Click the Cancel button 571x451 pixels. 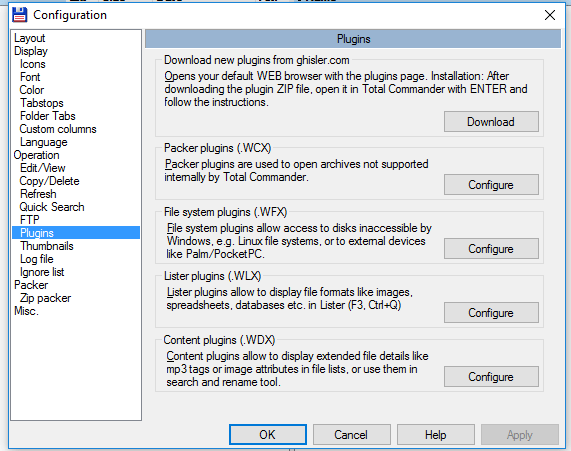coord(351,435)
